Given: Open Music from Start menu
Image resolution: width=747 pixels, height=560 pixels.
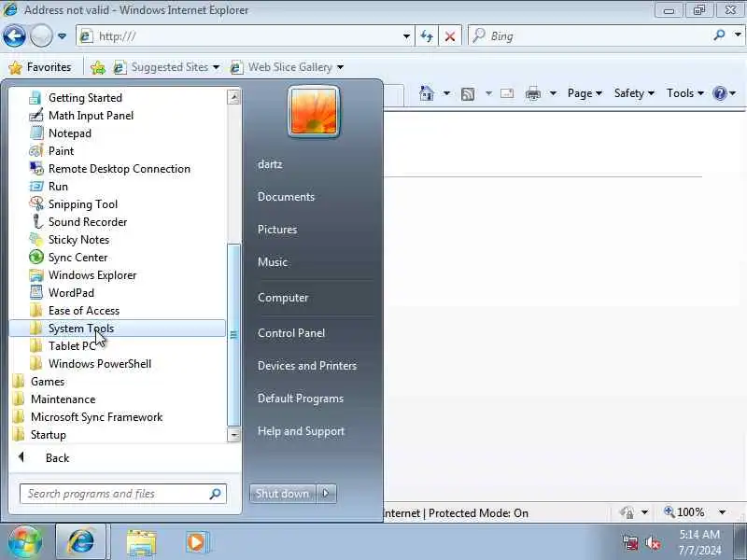Looking at the screenshot, I should [273, 262].
